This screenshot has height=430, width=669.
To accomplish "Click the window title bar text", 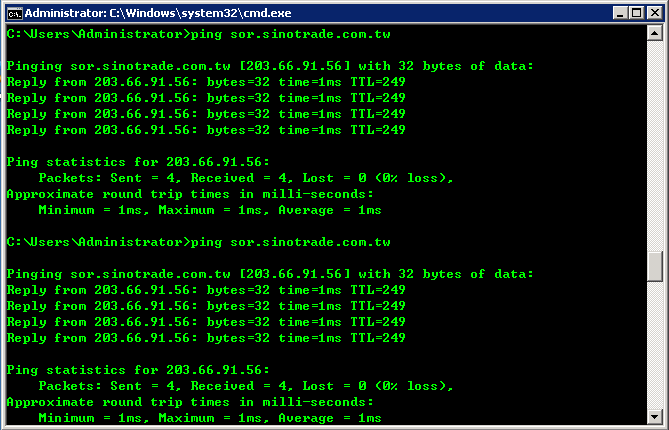I will point(158,13).
